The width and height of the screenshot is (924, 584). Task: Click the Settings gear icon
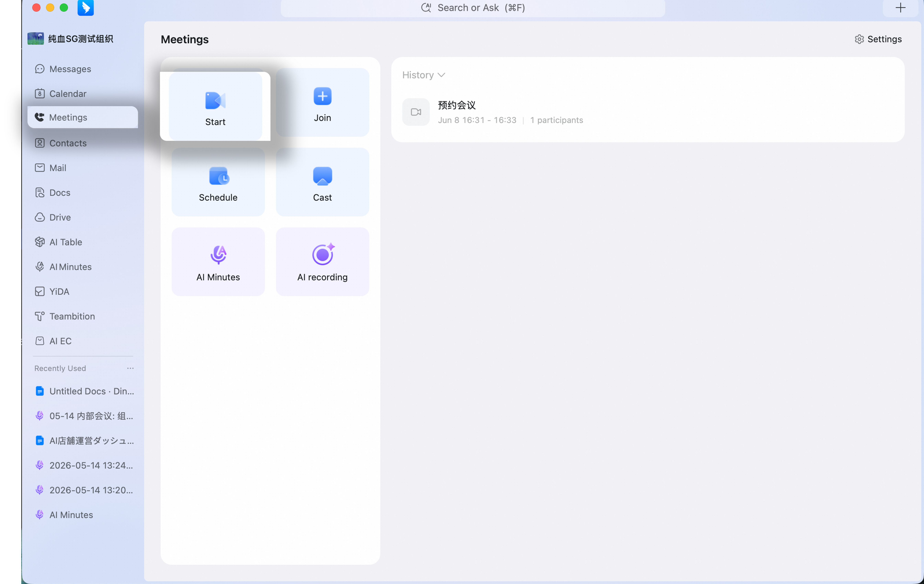[859, 39]
